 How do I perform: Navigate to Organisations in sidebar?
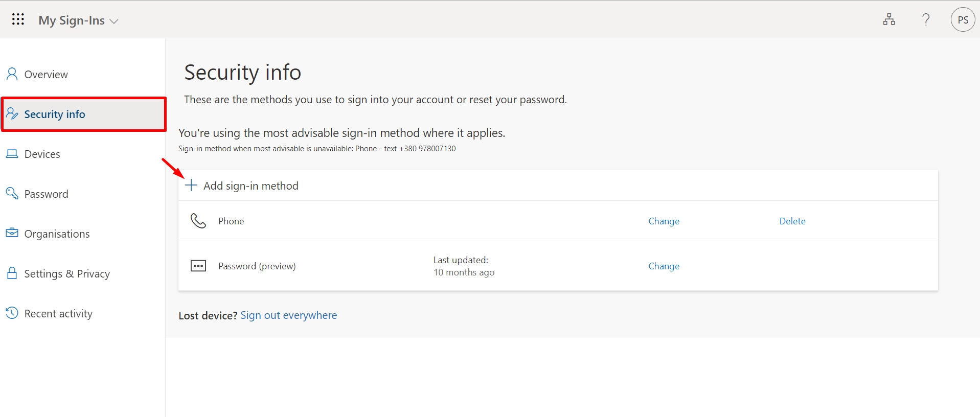coord(57,234)
